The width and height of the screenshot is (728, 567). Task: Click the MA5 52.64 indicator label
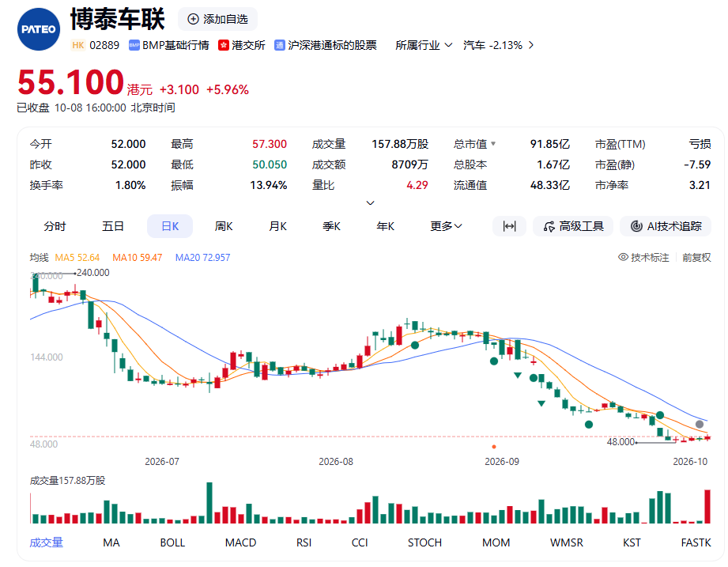tap(77, 257)
